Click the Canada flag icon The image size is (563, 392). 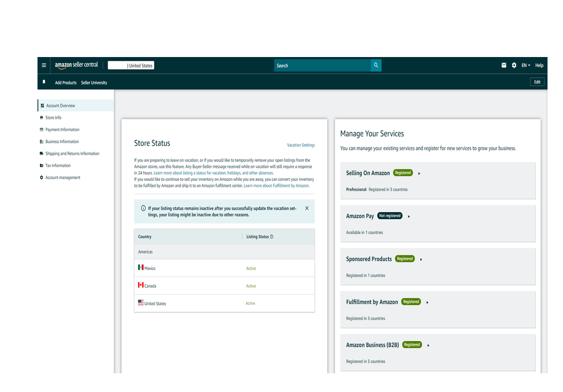point(141,285)
